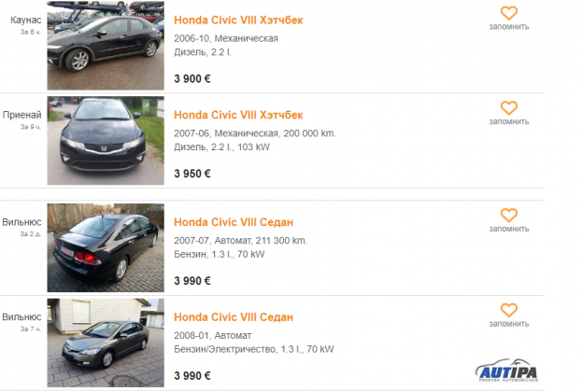Open Honda Civic VIII Хэтчбек 2006-10 title

pos(238,20)
